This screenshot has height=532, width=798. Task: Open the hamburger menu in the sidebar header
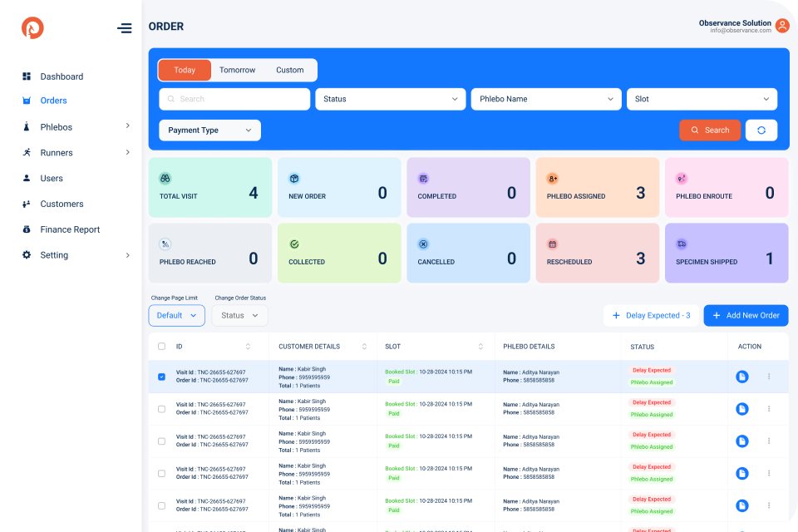[124, 27]
